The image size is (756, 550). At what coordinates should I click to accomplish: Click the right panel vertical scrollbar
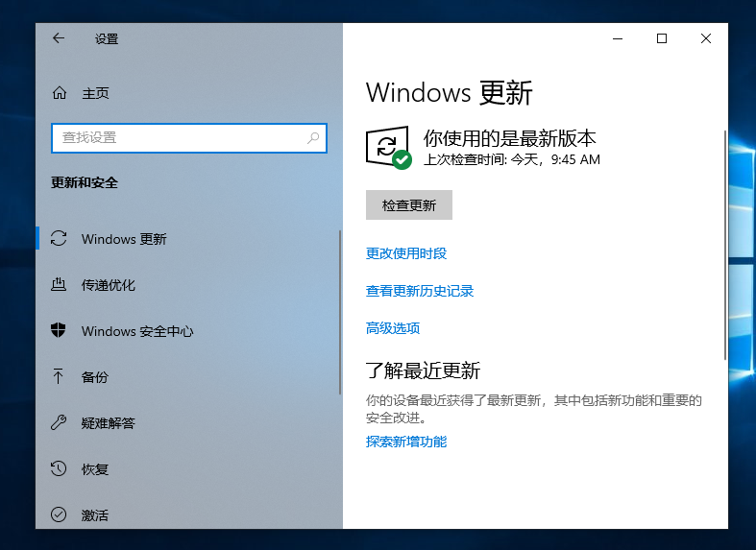pos(725,240)
